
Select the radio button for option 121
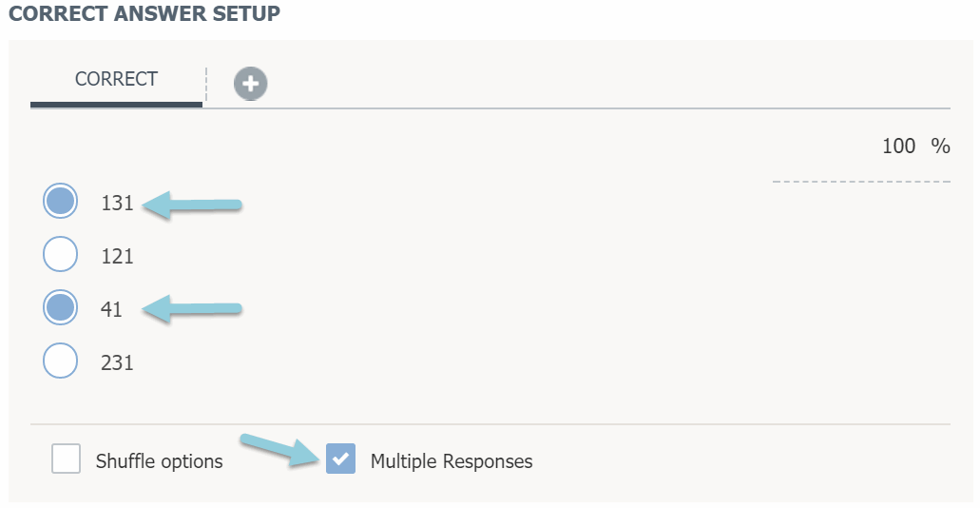pyautogui.click(x=61, y=254)
